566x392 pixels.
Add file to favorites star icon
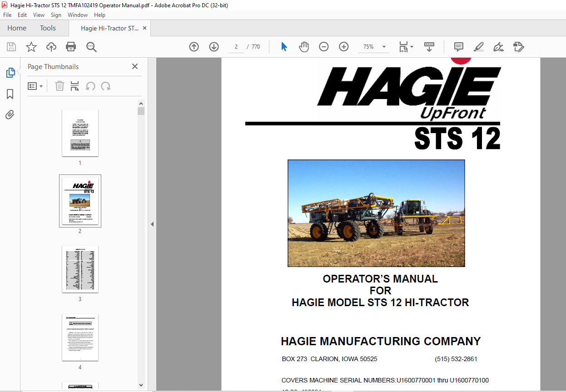[x=31, y=47]
